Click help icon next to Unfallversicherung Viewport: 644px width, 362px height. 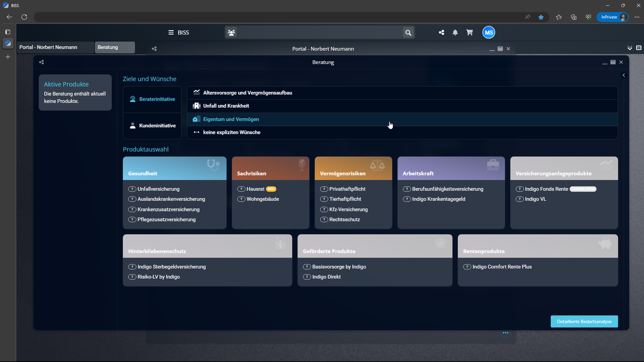coord(132,189)
